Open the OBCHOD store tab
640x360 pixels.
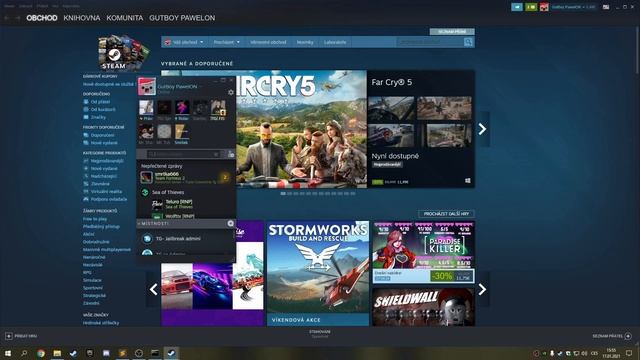[42, 18]
